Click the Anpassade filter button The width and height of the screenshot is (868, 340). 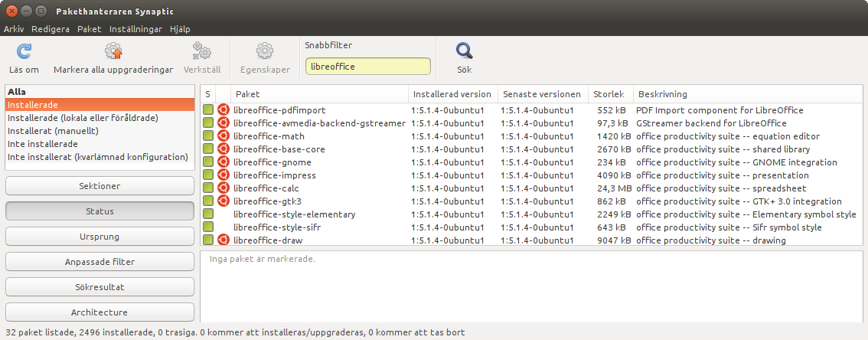100,262
